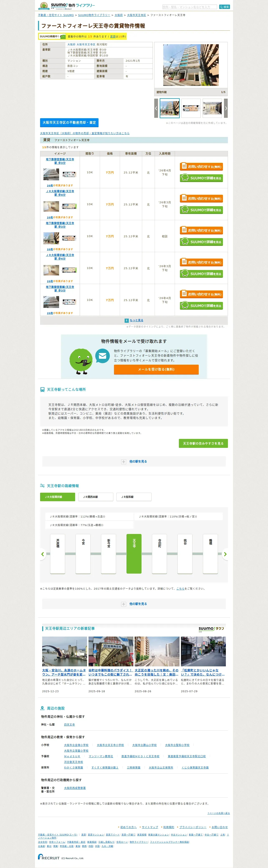Open article 谷町は中華料理のパラダイス！
This screenshot has width=268, height=868.
pyautogui.click(x=110, y=672)
